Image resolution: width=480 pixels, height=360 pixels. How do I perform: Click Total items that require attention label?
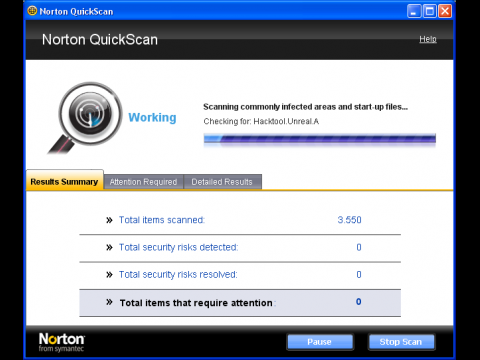[197, 303]
